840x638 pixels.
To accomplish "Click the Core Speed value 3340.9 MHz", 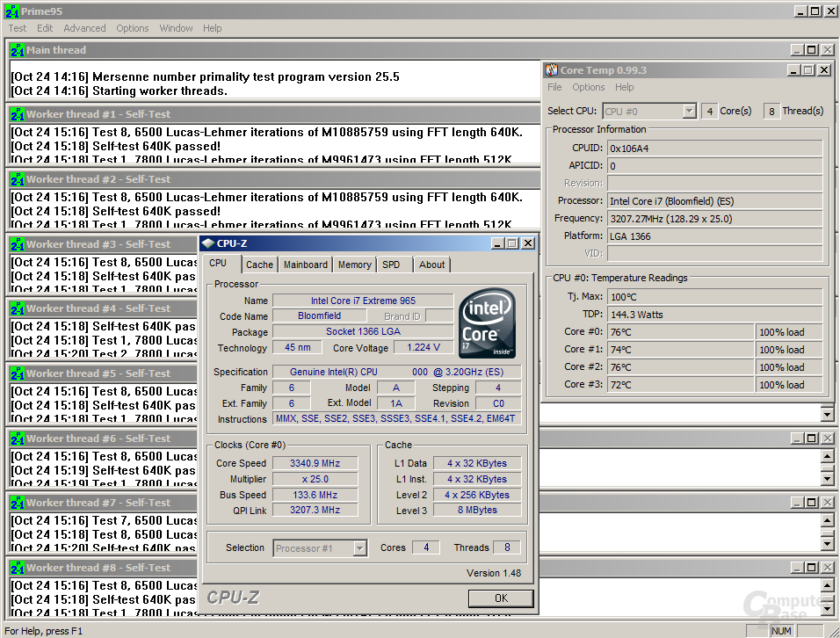I will point(315,463).
